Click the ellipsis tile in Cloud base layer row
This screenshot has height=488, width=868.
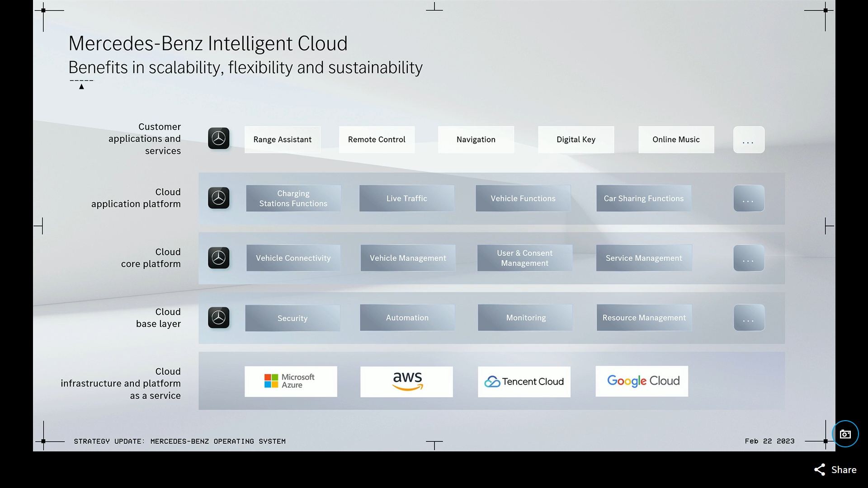(749, 318)
